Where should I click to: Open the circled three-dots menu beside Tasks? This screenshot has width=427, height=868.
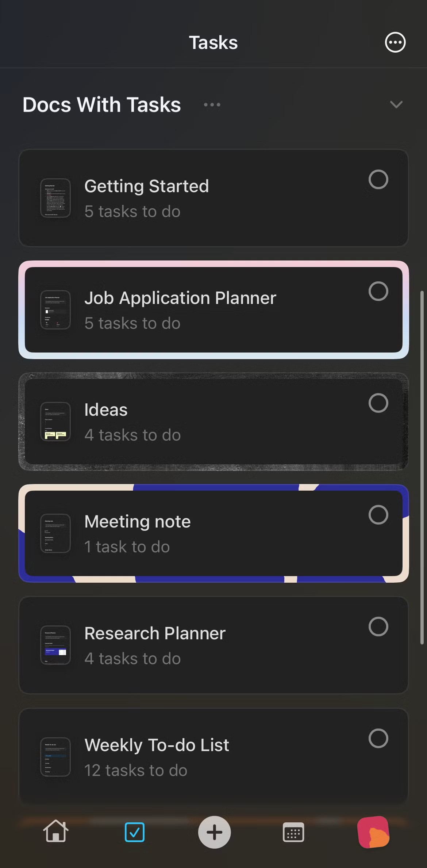tap(395, 42)
